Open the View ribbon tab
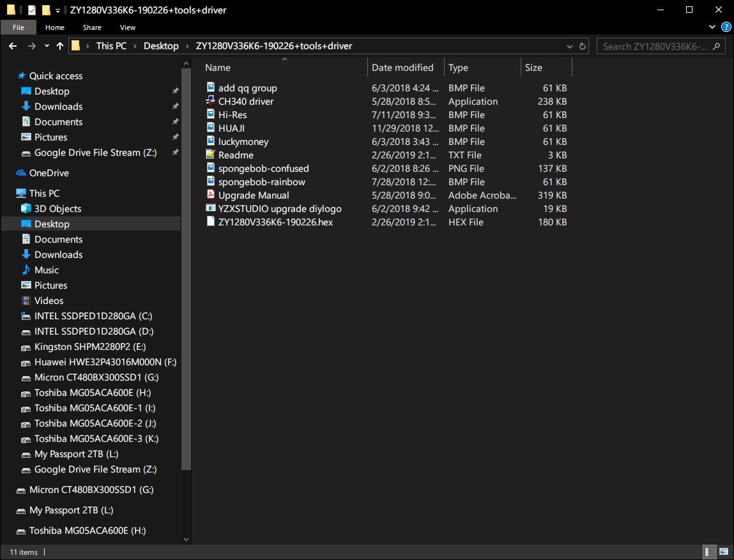Image resolution: width=734 pixels, height=560 pixels. click(128, 27)
